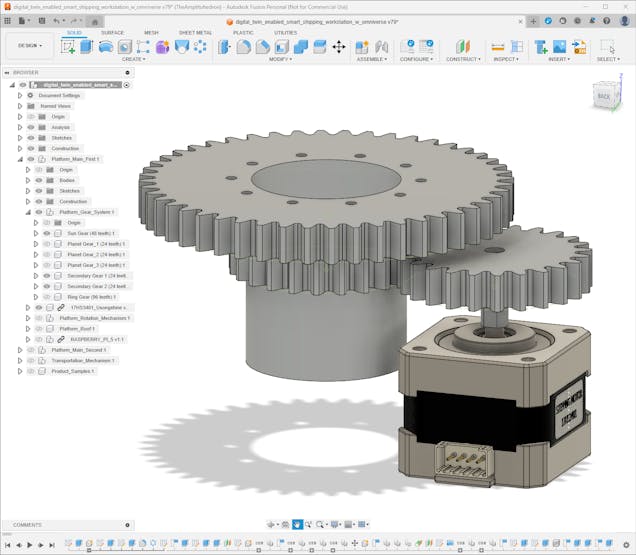Click the Offset Plane icon in Construct
The image size is (636, 555).
[x=462, y=47]
